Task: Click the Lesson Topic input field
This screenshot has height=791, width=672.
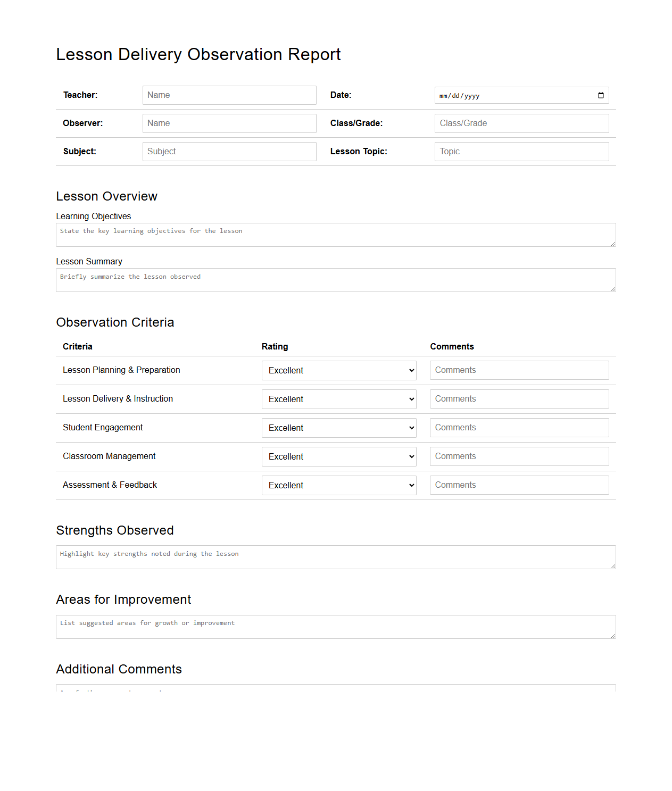Action: pos(521,151)
